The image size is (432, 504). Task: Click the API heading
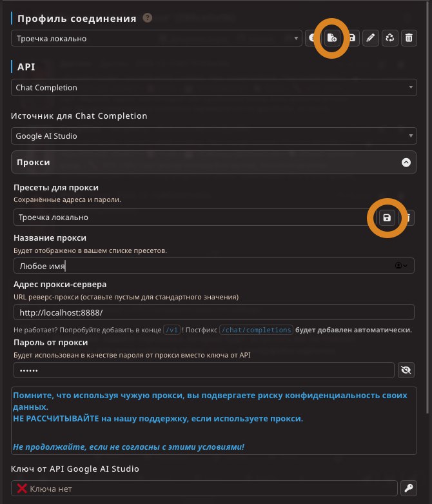point(26,67)
